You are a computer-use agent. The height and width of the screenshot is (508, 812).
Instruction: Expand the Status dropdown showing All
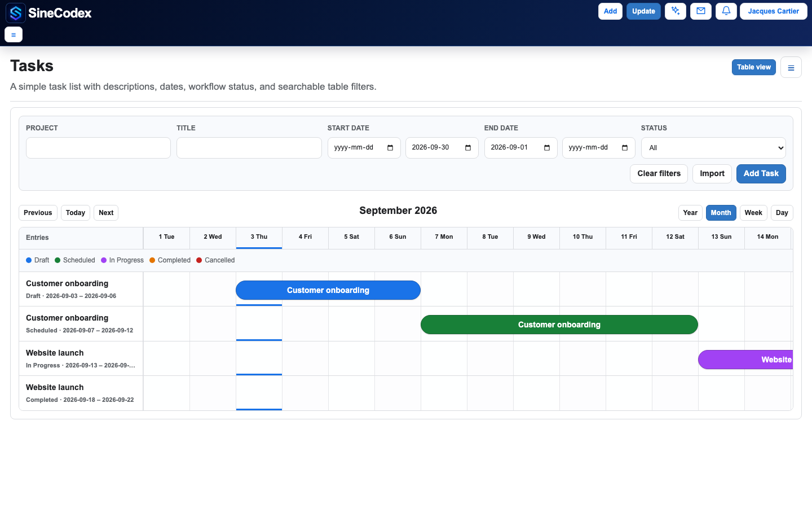713,148
